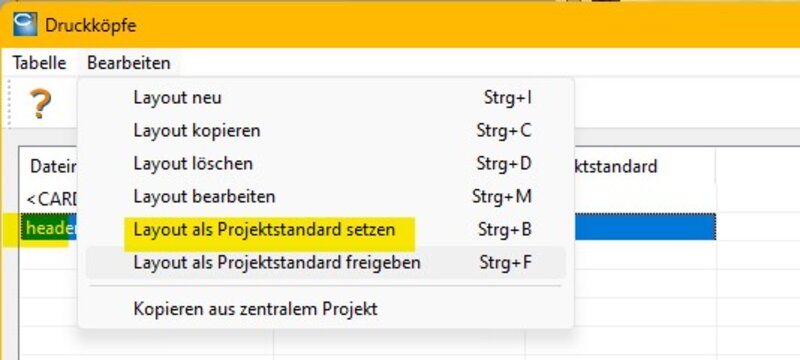
Task: Open the Tabelle menu
Action: 39,63
